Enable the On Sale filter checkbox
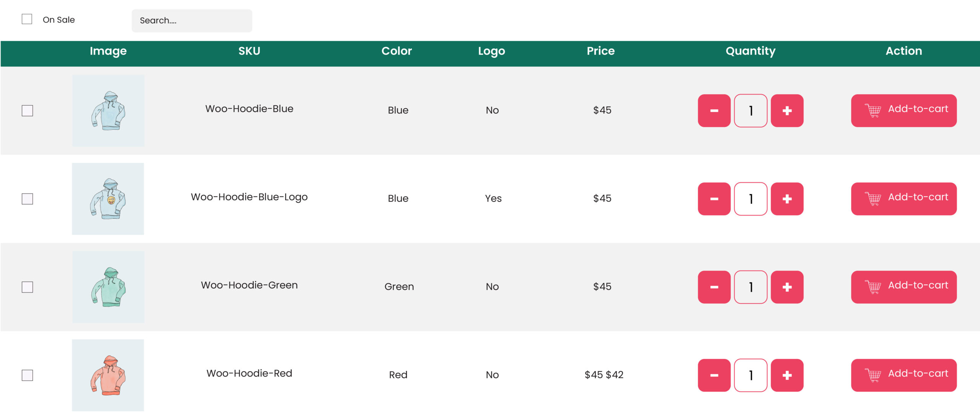 (27, 19)
